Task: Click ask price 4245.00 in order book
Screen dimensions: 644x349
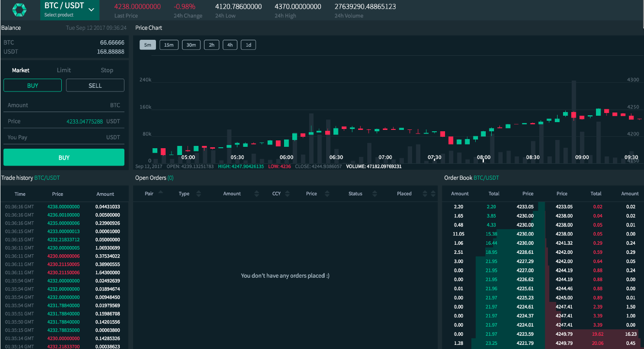Action: (564, 298)
